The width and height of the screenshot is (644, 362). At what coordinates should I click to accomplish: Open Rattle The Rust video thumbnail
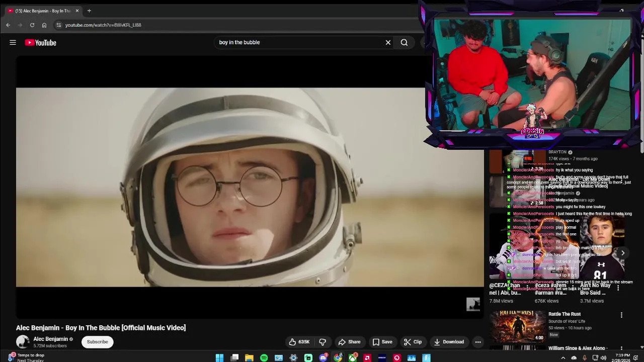click(518, 326)
